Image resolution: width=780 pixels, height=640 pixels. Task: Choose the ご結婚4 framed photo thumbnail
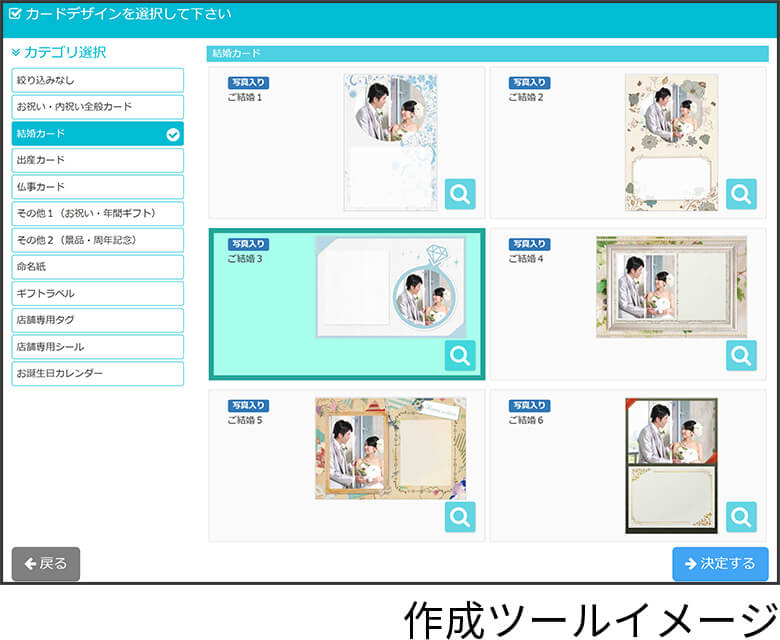click(x=671, y=287)
